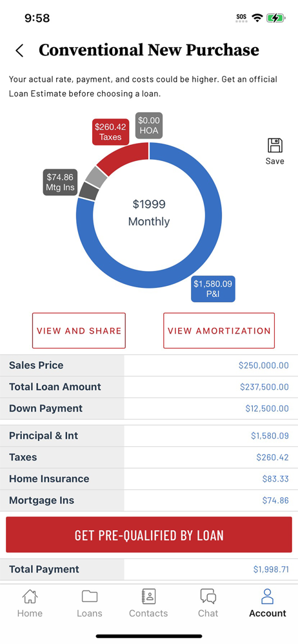Tap the Mtg Ins chart label
Screen dimensions: 298x644
pyautogui.click(x=60, y=182)
